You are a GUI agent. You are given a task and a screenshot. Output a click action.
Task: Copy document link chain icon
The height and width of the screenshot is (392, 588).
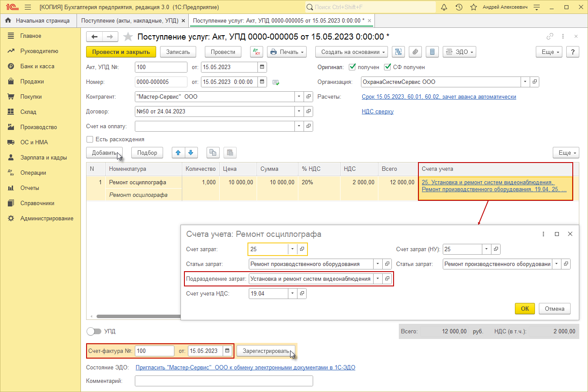(x=550, y=37)
